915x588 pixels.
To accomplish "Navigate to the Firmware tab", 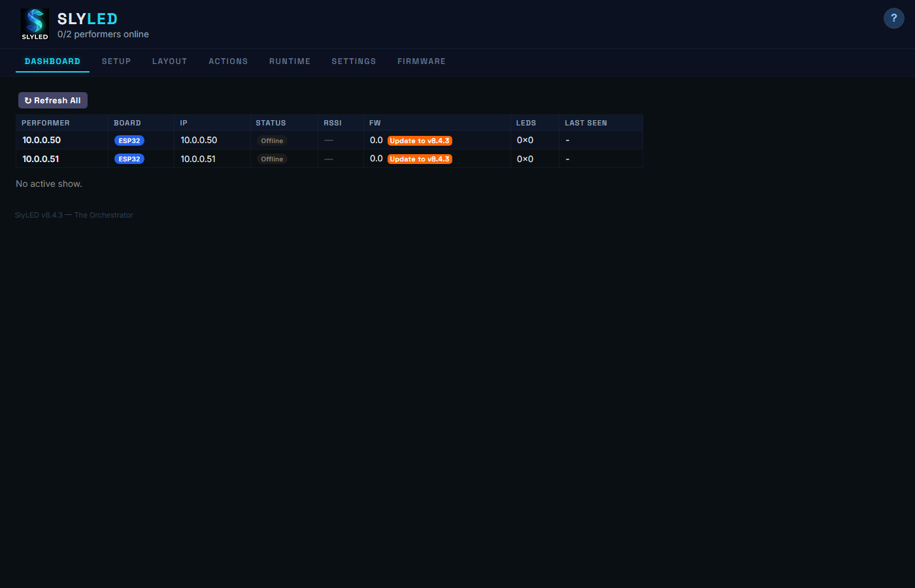I will coord(422,61).
